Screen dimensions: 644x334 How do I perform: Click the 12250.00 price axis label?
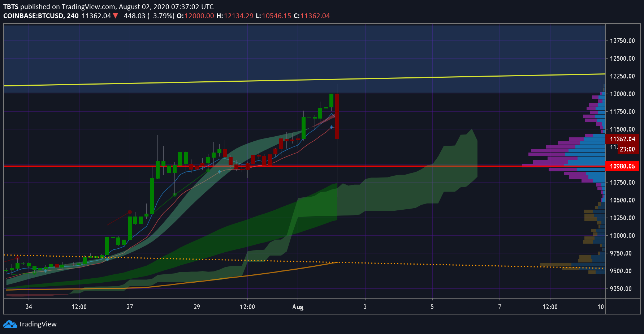click(x=622, y=76)
